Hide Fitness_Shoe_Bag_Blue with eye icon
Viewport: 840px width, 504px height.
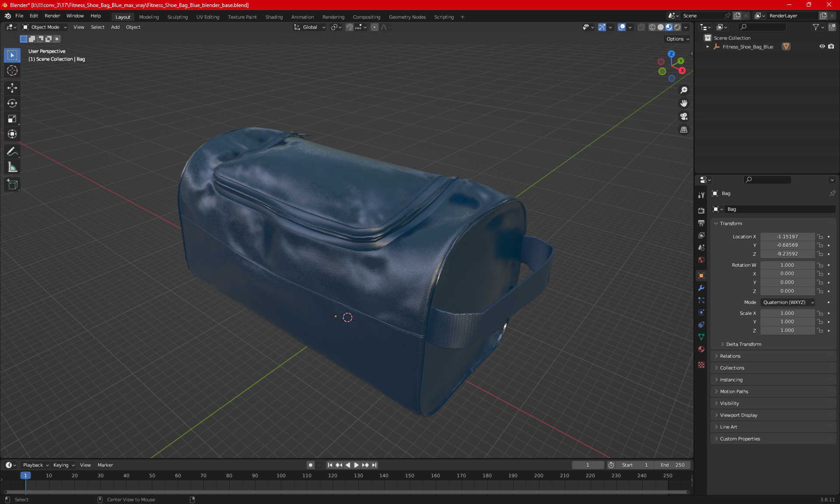(x=822, y=46)
